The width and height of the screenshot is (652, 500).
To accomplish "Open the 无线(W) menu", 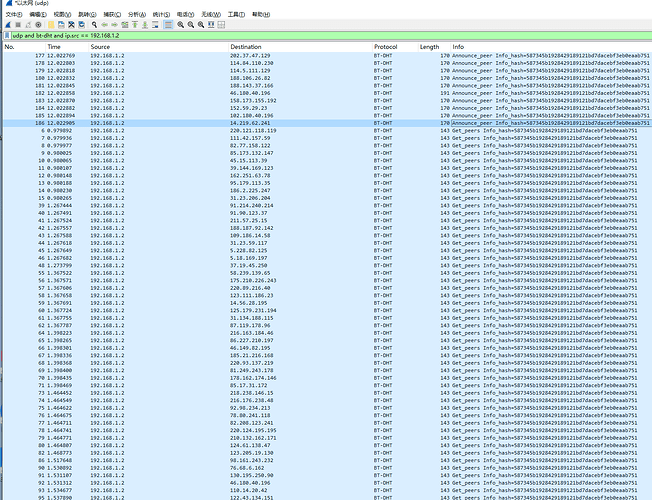I will tap(211, 15).
